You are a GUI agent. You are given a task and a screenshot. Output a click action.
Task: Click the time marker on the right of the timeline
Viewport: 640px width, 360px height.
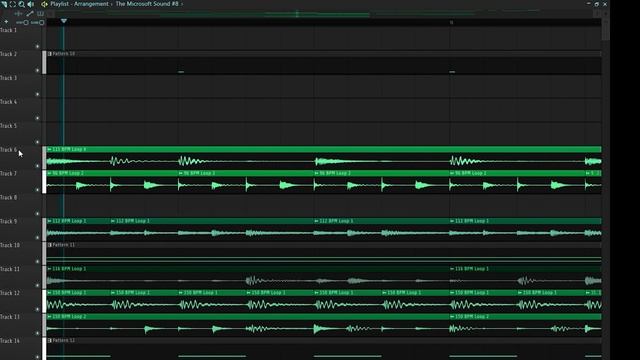(451, 22)
